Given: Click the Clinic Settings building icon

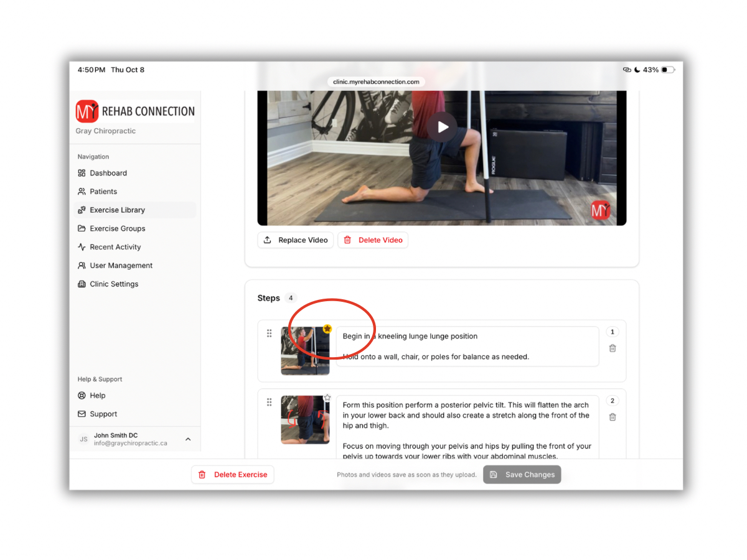Looking at the screenshot, I should tap(82, 284).
